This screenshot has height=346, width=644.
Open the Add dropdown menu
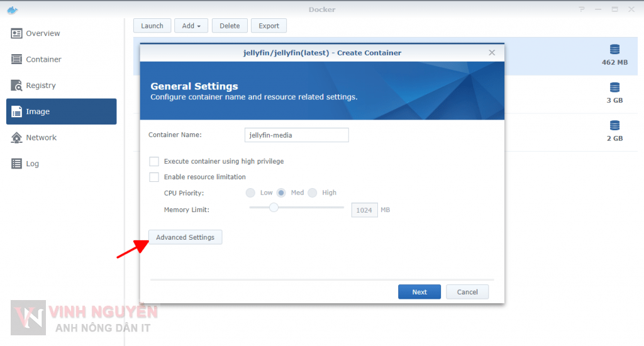(x=191, y=26)
